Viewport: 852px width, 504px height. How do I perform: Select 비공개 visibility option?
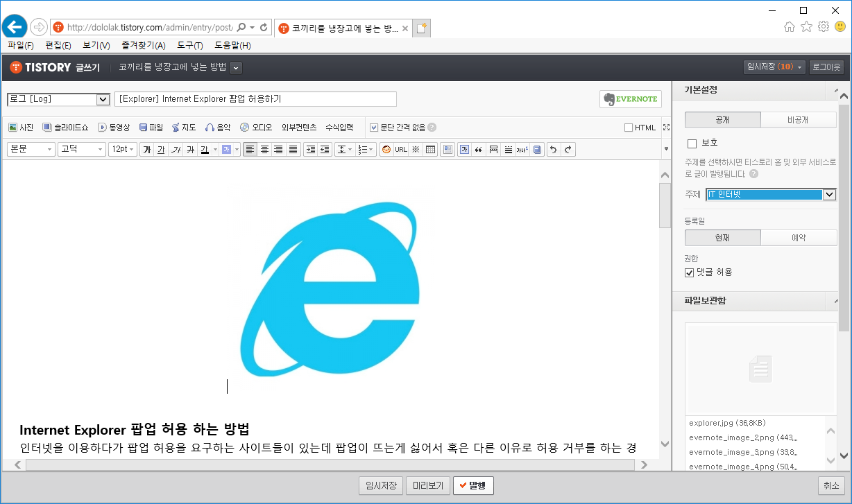point(799,120)
